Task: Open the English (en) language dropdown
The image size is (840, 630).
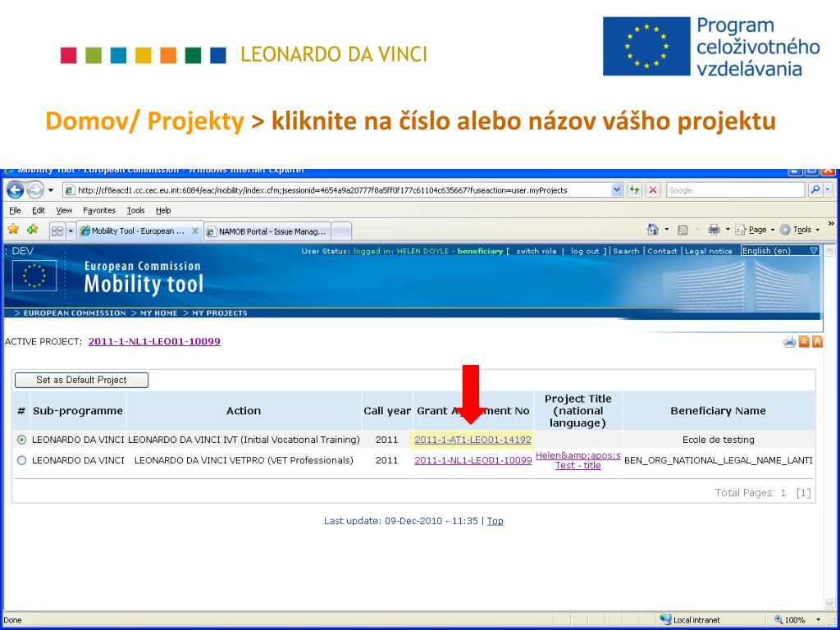Action: [x=780, y=251]
